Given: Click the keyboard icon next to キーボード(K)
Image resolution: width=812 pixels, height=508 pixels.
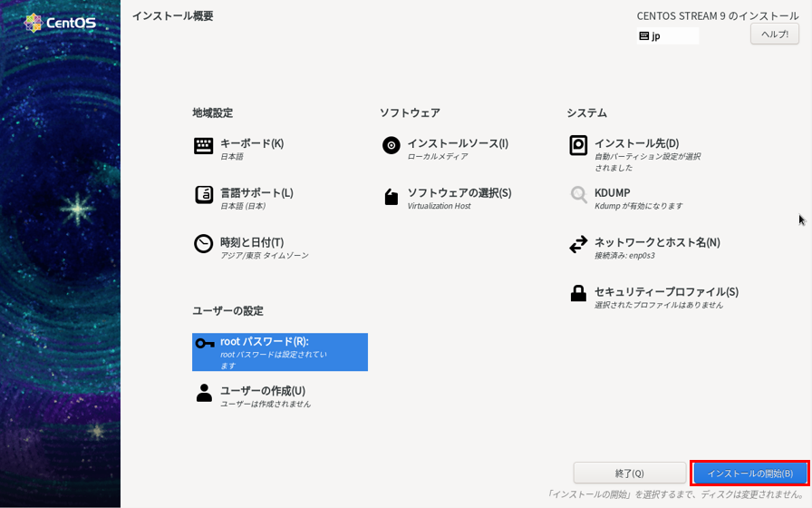Looking at the screenshot, I should [204, 146].
